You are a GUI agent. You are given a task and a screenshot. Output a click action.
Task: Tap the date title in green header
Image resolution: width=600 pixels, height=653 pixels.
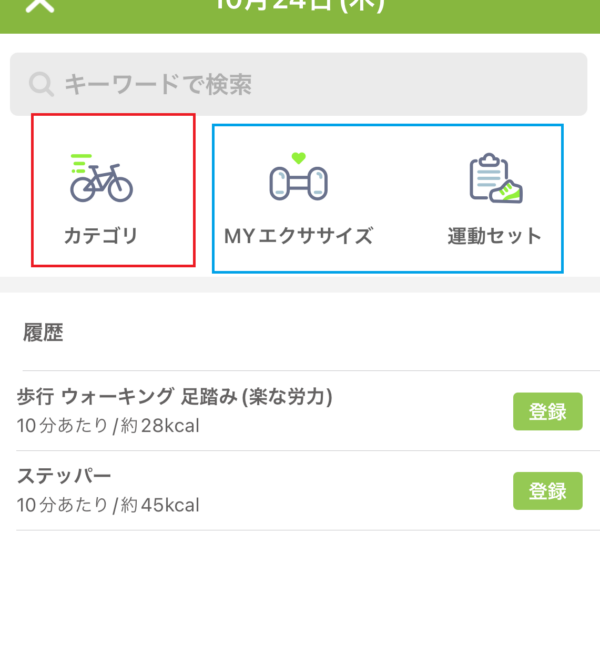[x=299, y=5]
